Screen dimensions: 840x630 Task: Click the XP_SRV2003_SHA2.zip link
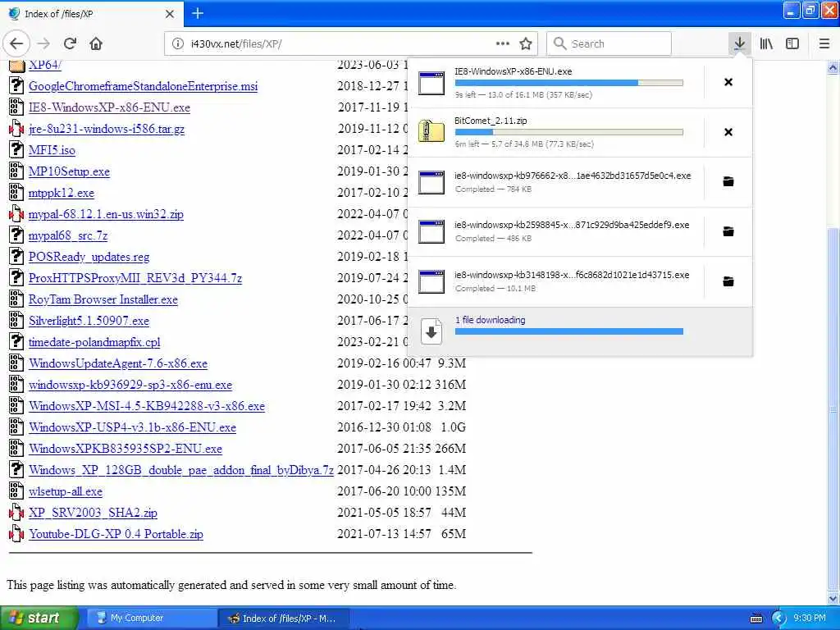click(x=93, y=512)
